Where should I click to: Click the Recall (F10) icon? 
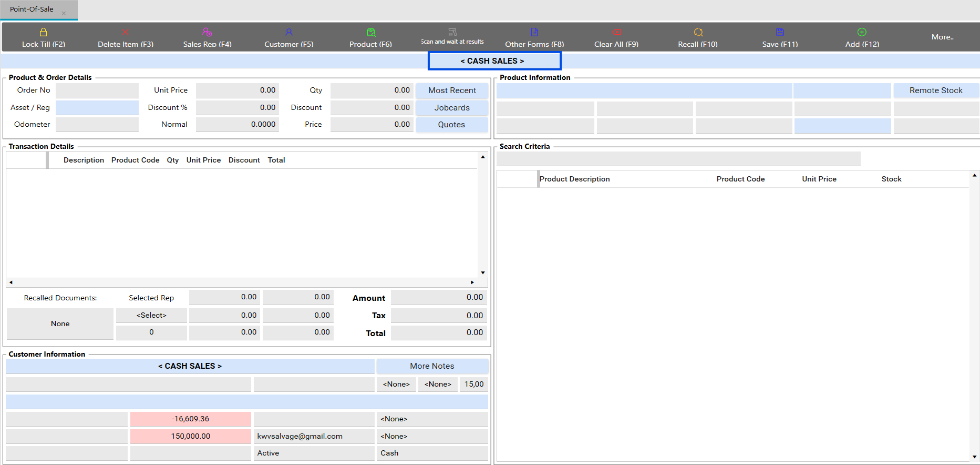[x=698, y=32]
